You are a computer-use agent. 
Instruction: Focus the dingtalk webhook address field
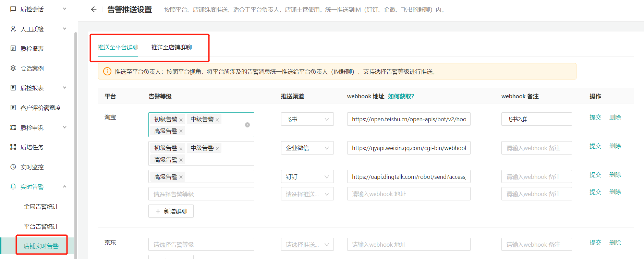[x=409, y=177]
